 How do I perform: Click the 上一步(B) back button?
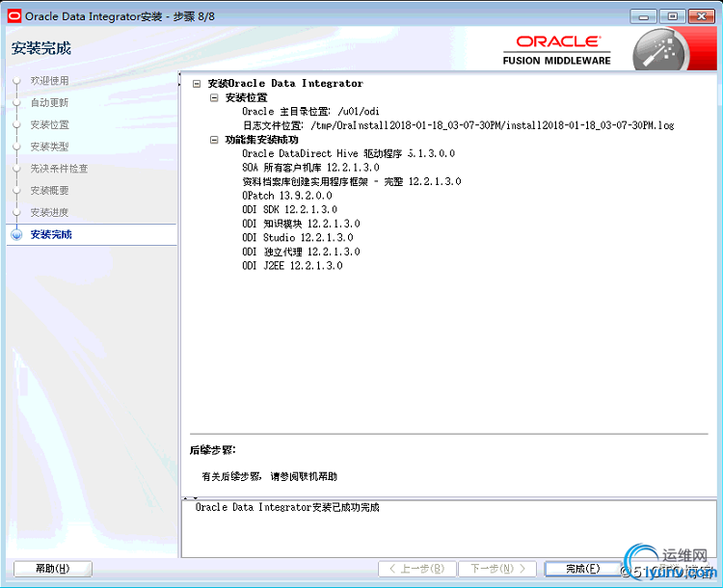(417, 569)
